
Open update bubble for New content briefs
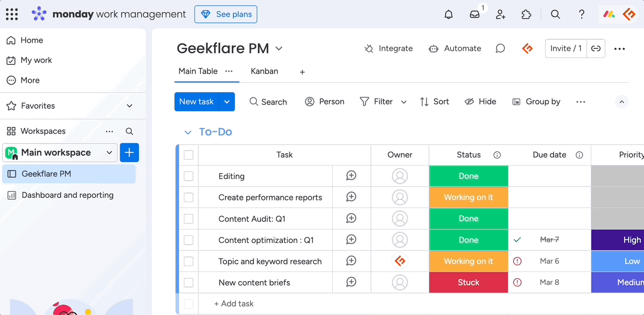[x=351, y=282]
